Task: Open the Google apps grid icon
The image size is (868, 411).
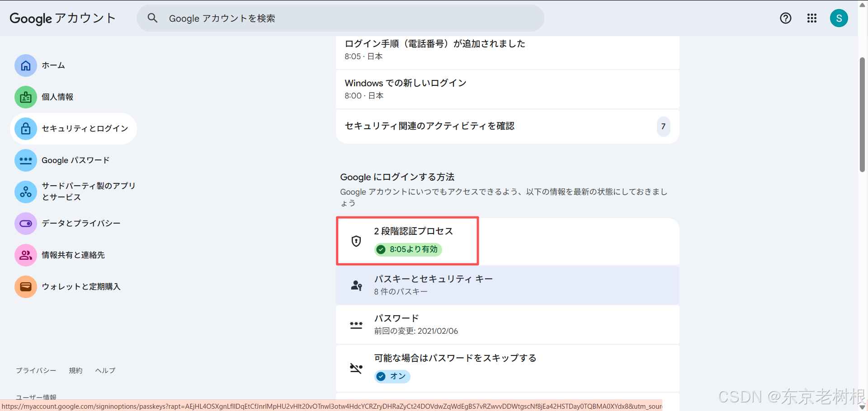Action: tap(812, 18)
